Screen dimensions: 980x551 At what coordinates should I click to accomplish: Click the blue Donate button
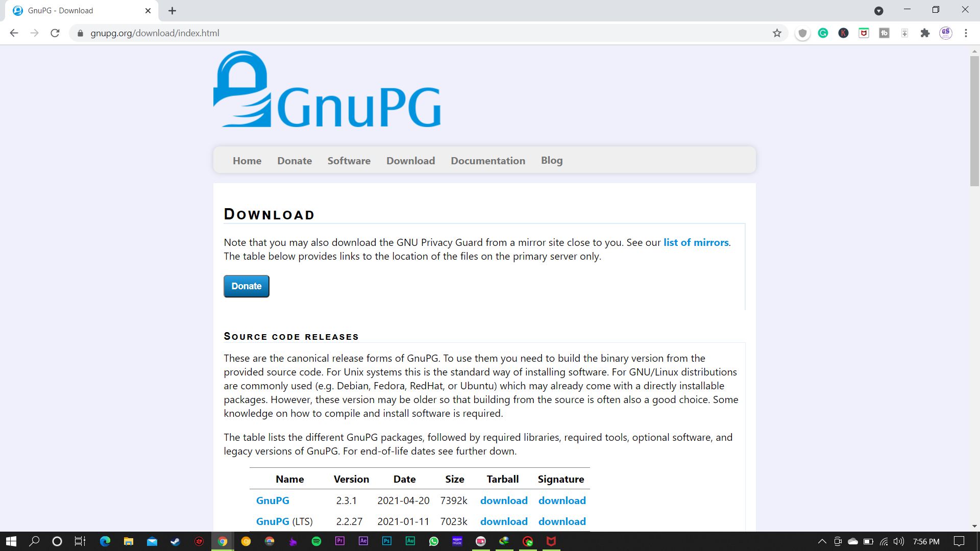pos(247,286)
